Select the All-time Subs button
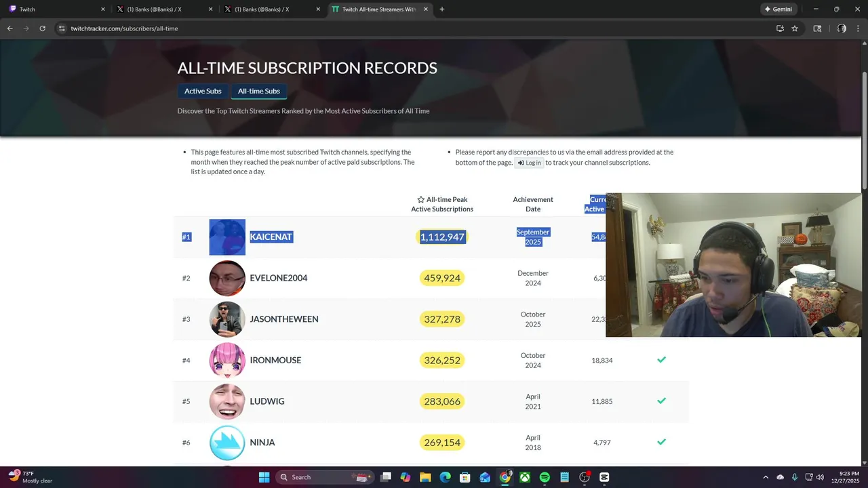868x488 pixels. 259,91
